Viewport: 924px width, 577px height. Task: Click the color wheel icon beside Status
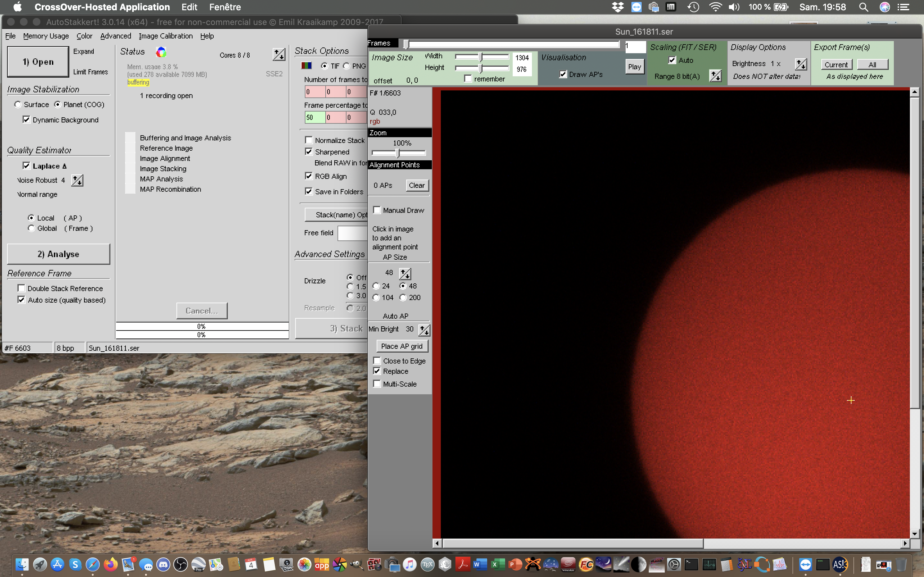[161, 52]
